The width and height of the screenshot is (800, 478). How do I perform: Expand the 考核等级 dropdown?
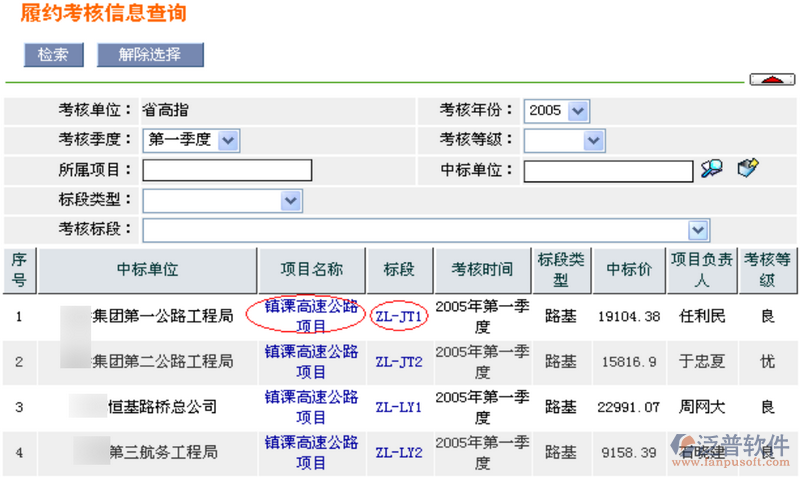pos(564,141)
